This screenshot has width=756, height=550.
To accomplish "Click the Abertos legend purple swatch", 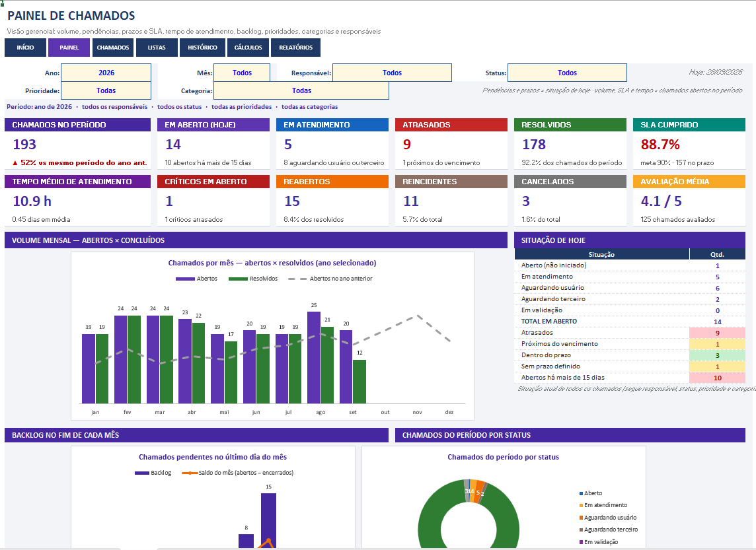I will 185,279.
